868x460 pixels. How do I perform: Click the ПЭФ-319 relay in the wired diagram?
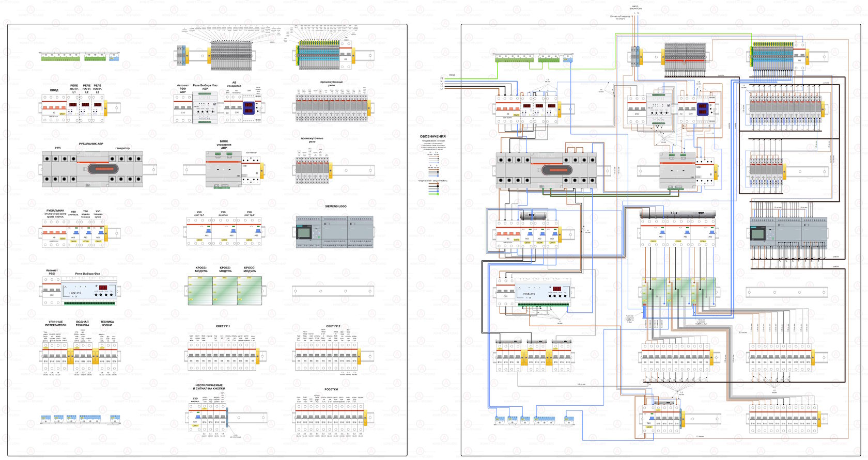point(544,293)
